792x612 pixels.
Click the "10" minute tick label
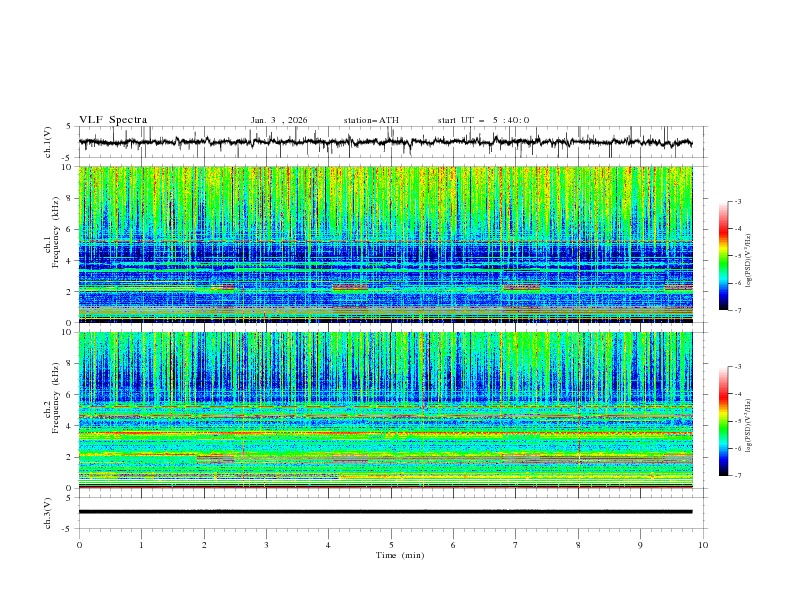pos(703,545)
